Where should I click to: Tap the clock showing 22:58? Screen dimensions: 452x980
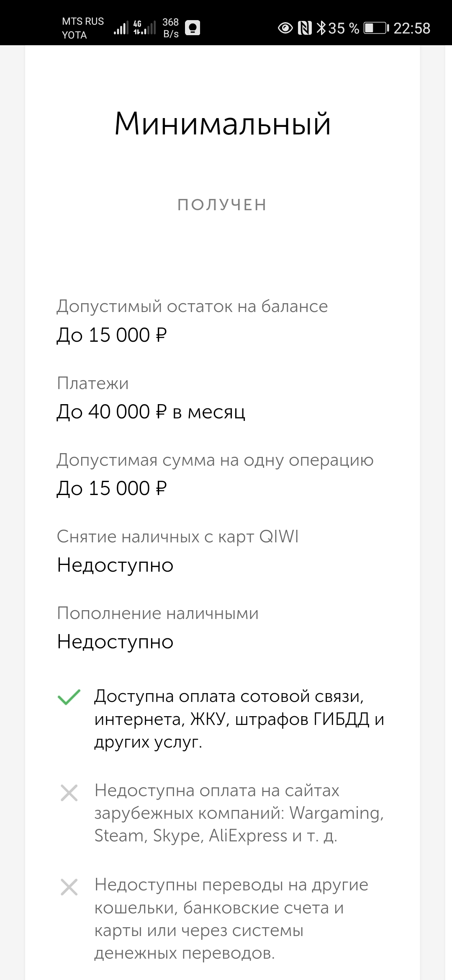pos(412,28)
